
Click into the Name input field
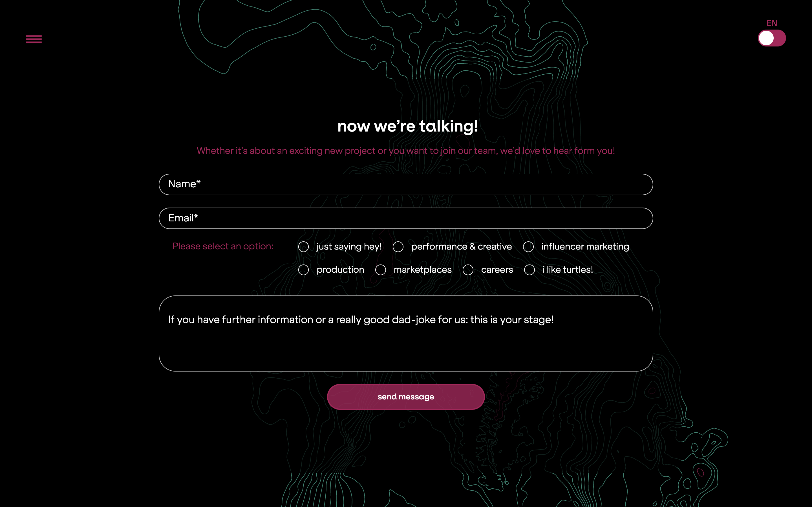pyautogui.click(x=406, y=184)
